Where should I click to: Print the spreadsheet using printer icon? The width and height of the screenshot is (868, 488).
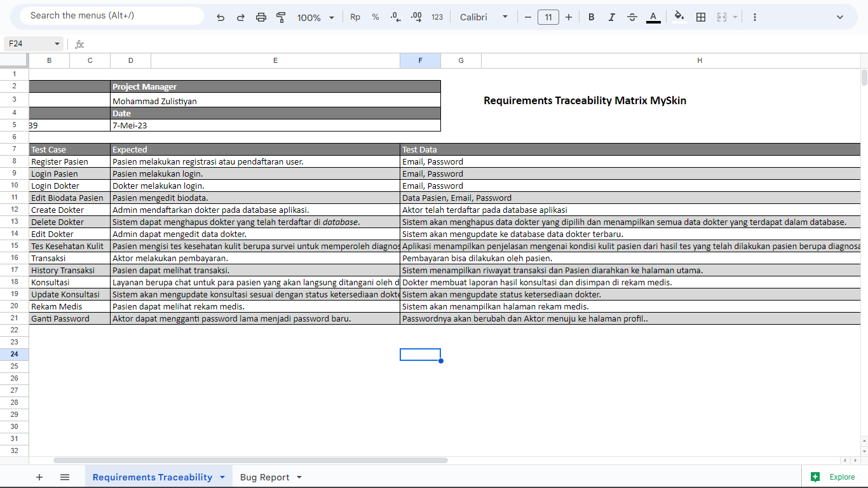(x=261, y=17)
